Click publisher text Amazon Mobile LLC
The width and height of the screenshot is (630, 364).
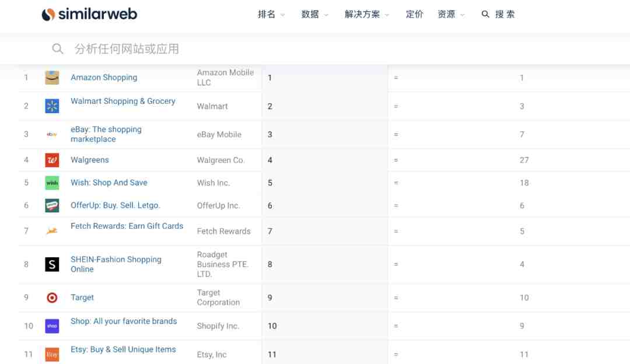click(225, 78)
